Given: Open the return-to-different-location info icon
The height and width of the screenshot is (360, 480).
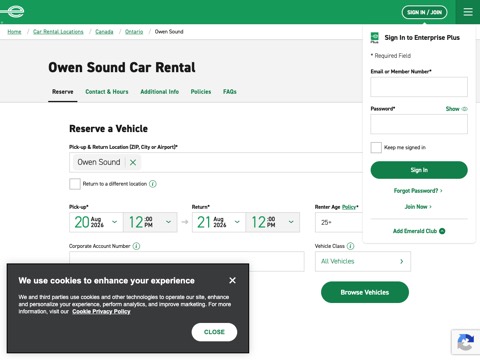Looking at the screenshot, I should [153, 184].
